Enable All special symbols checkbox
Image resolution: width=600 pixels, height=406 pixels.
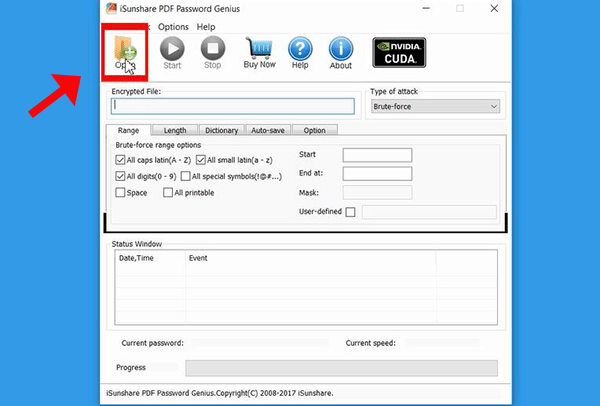tap(186, 176)
